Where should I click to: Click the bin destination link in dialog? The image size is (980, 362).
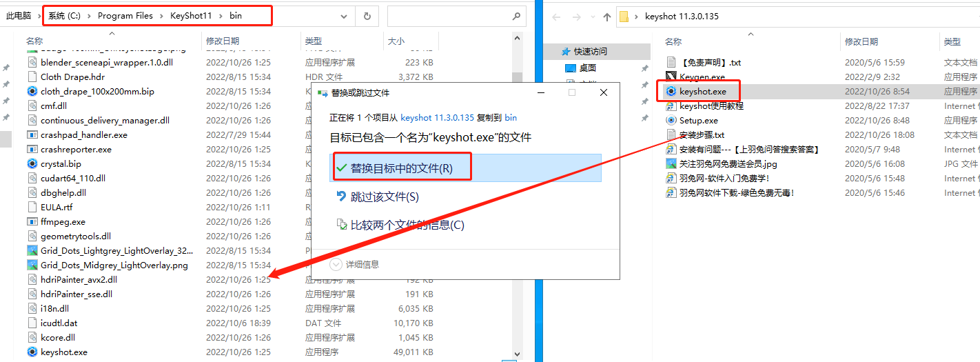point(511,118)
